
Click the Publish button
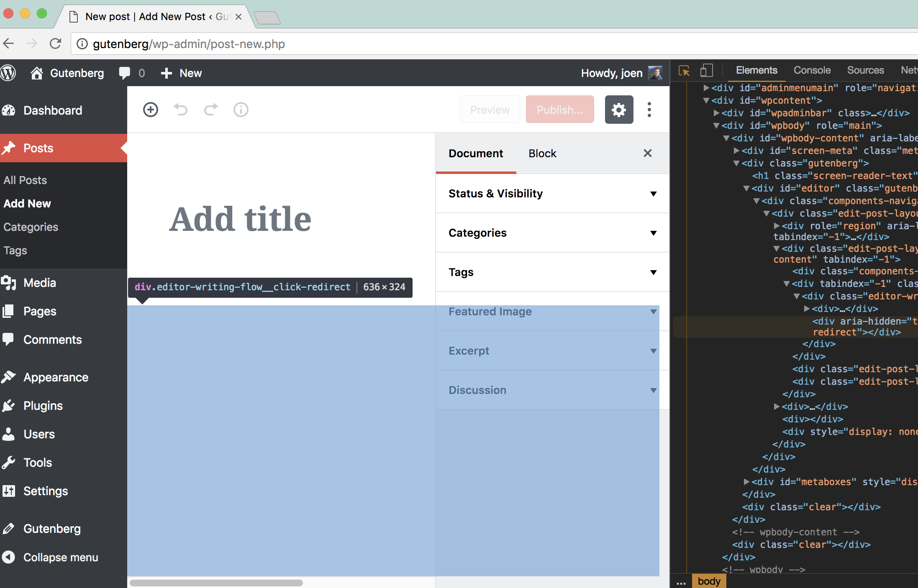tap(559, 110)
